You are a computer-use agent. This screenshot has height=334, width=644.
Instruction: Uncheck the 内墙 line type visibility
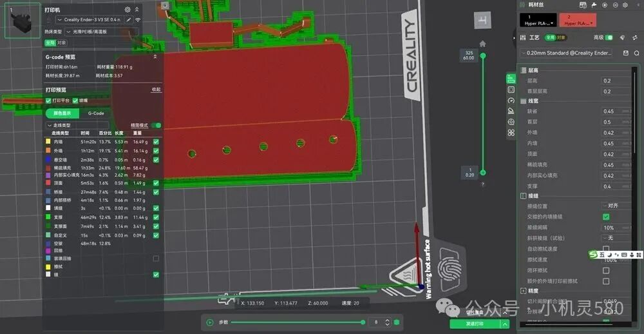156,141
